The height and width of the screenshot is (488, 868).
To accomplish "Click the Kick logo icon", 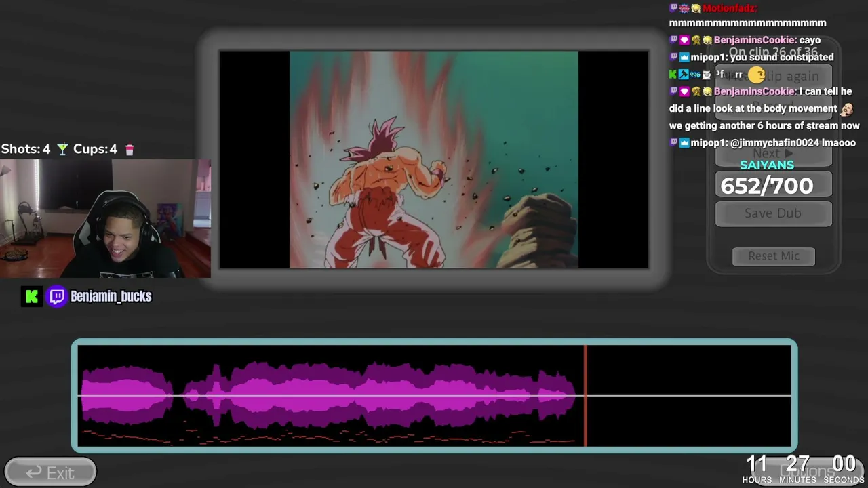I will tap(31, 296).
